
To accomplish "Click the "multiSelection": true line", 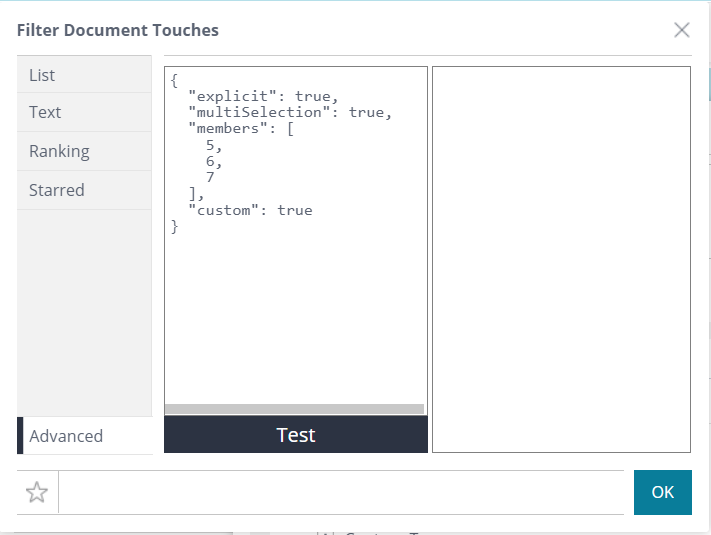I will 290,112.
